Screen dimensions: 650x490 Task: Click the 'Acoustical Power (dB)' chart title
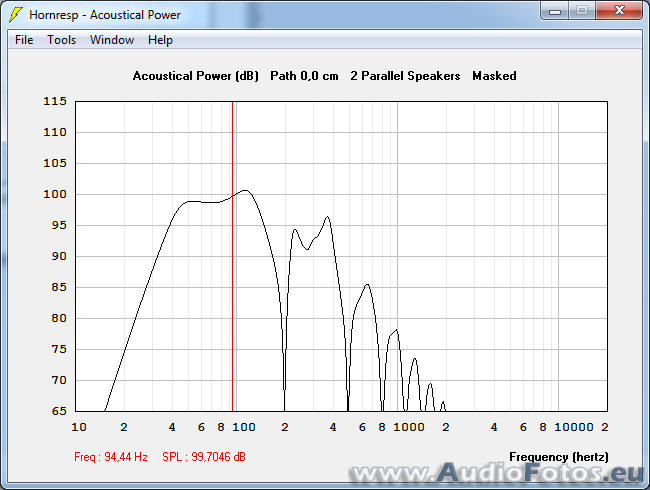(x=196, y=76)
